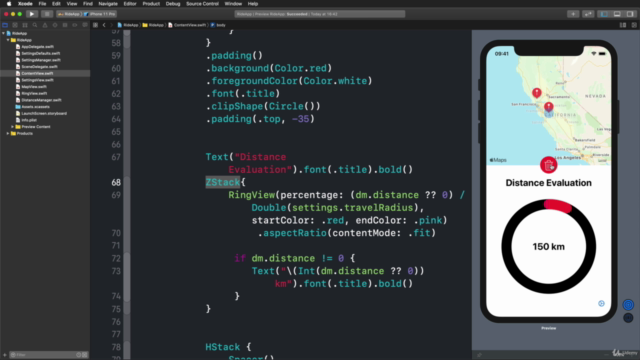
Task: Open the Product menu
Action: click(x=151, y=4)
